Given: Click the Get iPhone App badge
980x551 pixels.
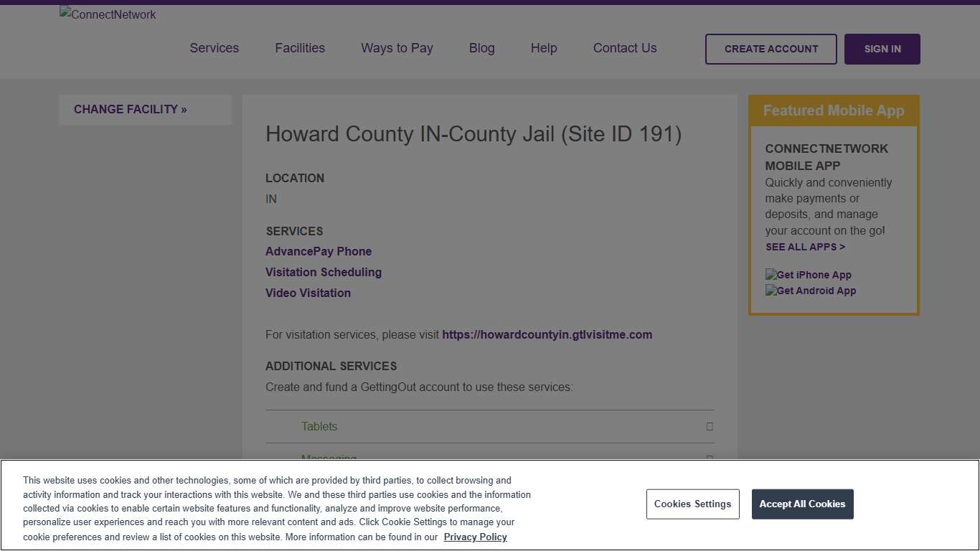Looking at the screenshot, I should pyautogui.click(x=808, y=275).
